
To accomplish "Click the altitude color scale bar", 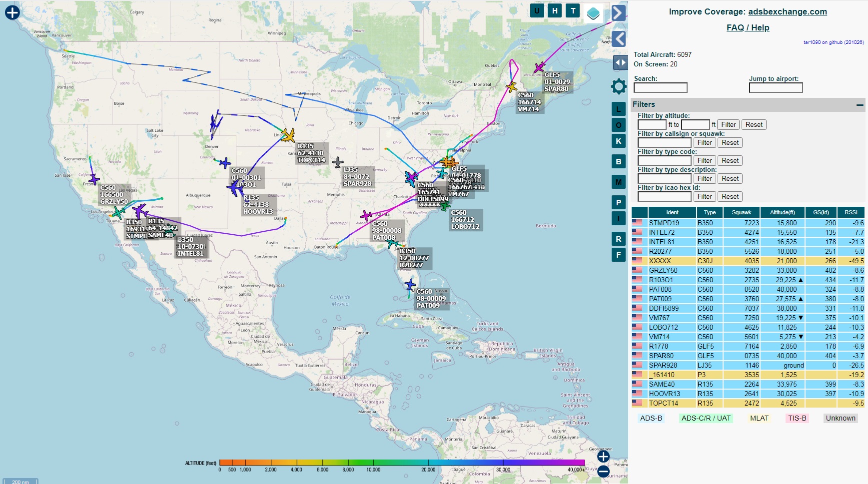I will (x=402, y=463).
